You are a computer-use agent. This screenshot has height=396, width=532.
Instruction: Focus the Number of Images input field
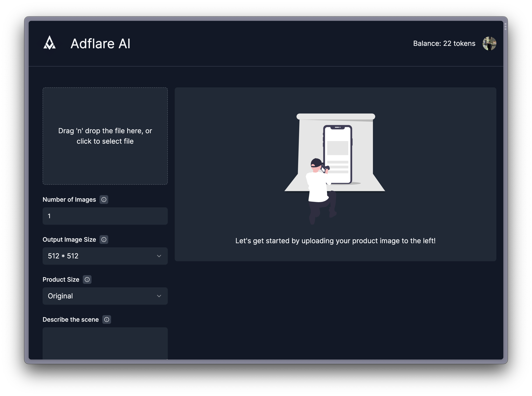[x=105, y=216]
